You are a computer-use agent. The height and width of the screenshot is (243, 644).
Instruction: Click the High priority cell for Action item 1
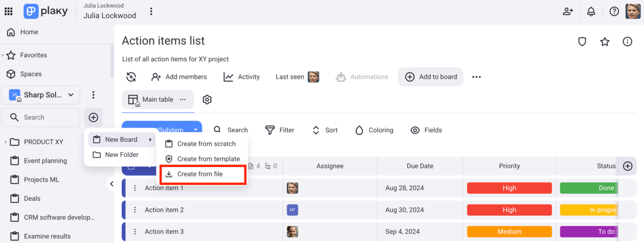point(509,188)
